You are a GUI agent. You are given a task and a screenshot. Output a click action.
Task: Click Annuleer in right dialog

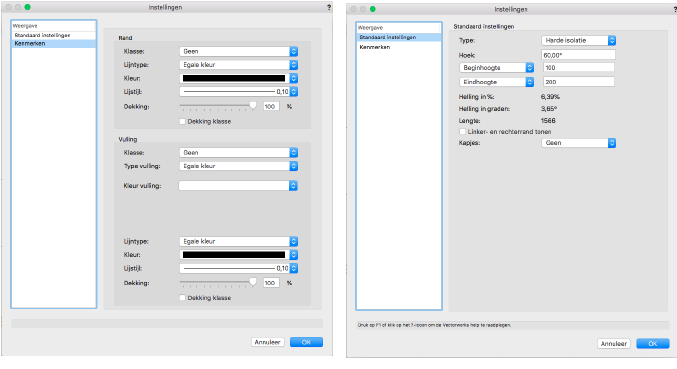pyautogui.click(x=614, y=344)
